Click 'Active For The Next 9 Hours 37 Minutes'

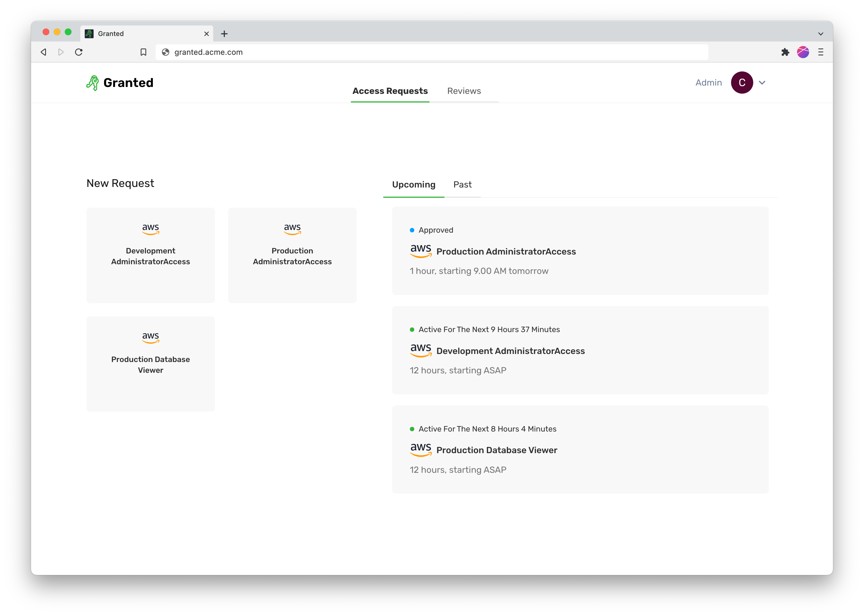coord(489,330)
